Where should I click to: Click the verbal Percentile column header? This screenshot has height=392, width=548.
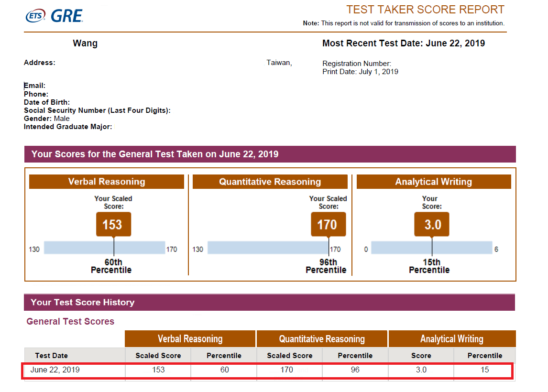(224, 356)
